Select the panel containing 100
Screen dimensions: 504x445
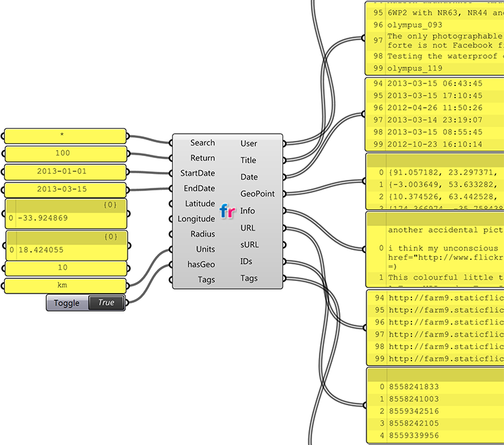pyautogui.click(x=65, y=154)
